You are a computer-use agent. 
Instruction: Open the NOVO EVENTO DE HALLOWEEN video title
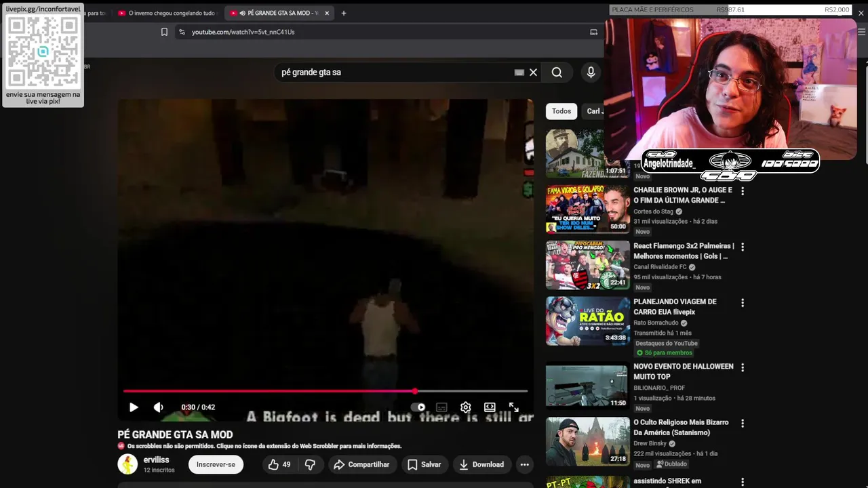(684, 371)
